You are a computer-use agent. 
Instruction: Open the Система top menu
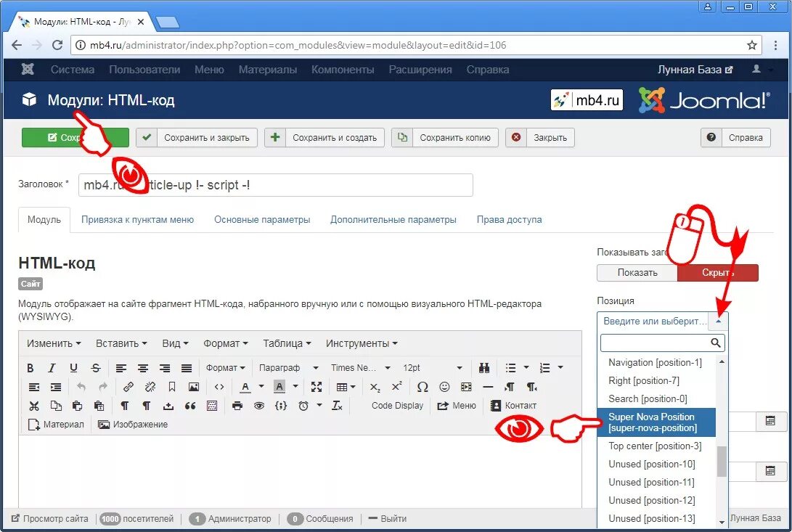click(x=72, y=70)
